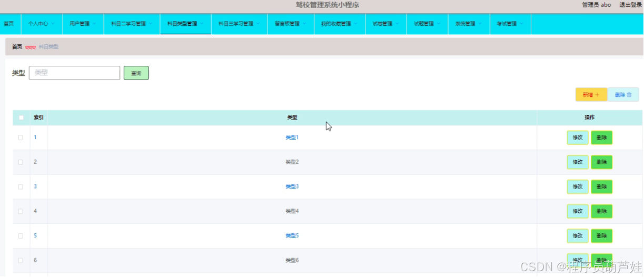This screenshot has width=644, height=277.
Task: Expand the 科目二学习管理 dropdown menu
Action: coord(132,24)
